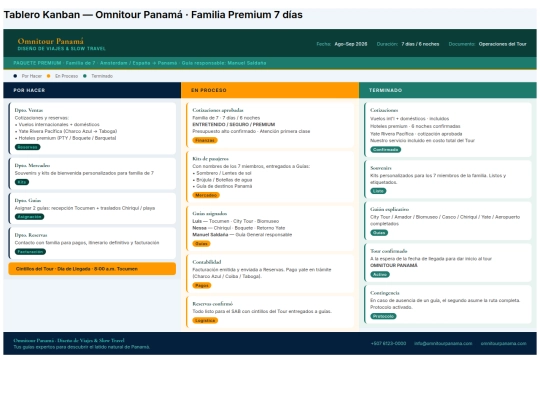Click the Listo tag on Souvenirs card
This screenshot has width=540, height=405.
pyautogui.click(x=378, y=191)
